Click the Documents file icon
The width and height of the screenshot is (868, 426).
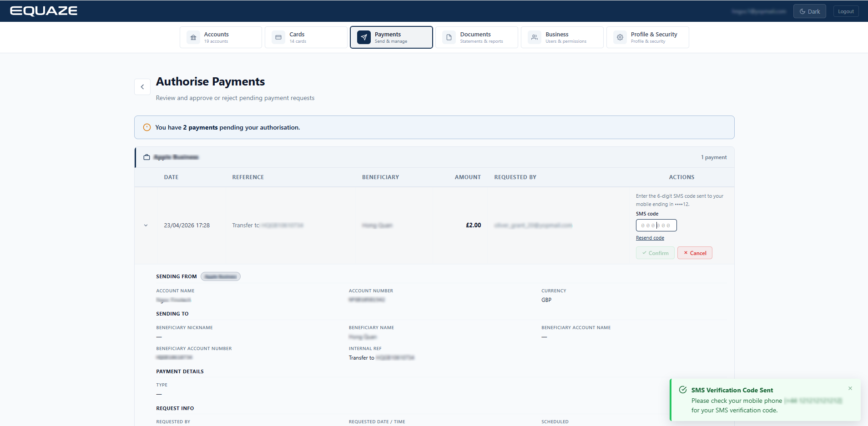tap(449, 37)
